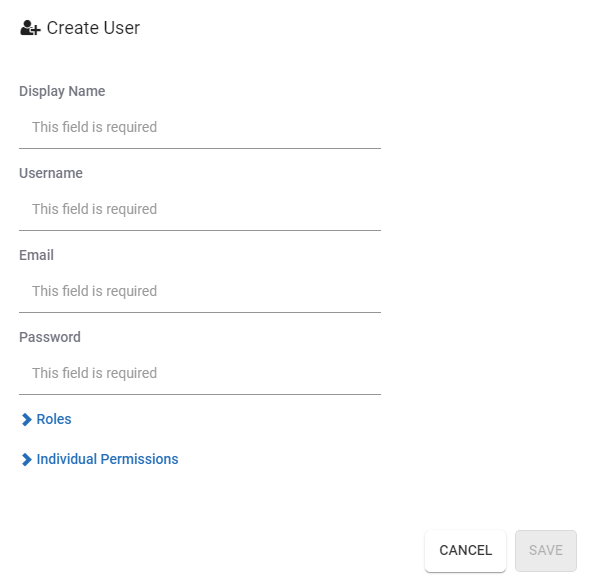
Task: Focus the Email input field
Action: [x=200, y=291]
